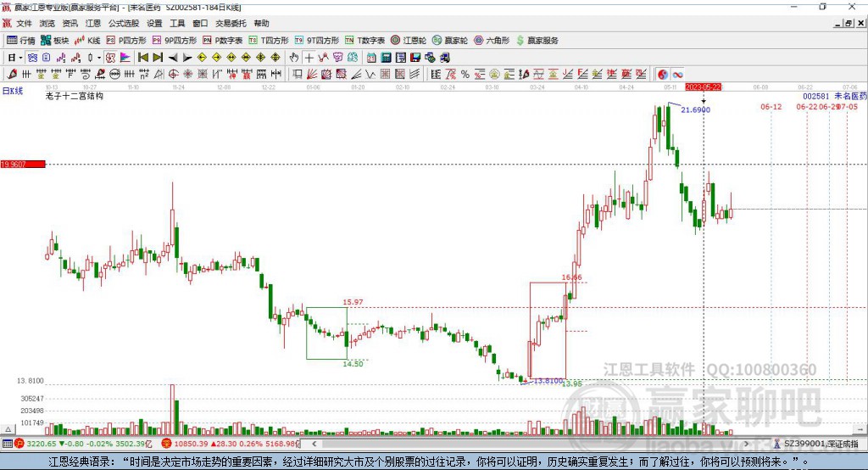This screenshot has width=868, height=470.
Task: Toggle the infinity symbol icon
Action: [677, 75]
